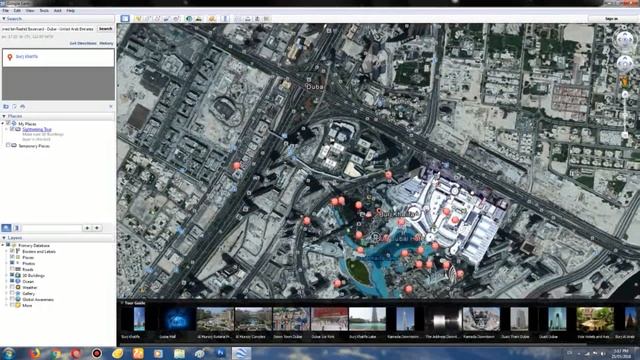This screenshot has width=640, height=360.
Task: Expand the Borders and Labels layer node
Action: pyautogui.click(x=7, y=251)
